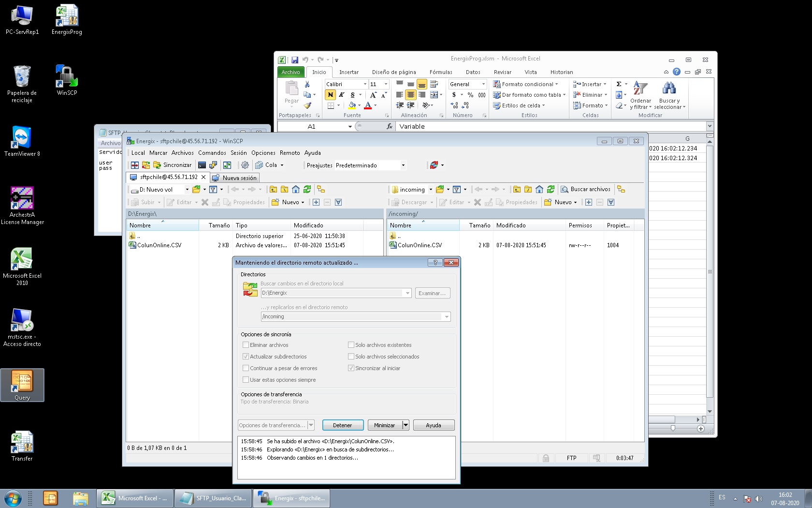Image resolution: width=812 pixels, height=508 pixels.
Task: Open the Minimizar button dropdown arrow
Action: [x=406, y=425]
